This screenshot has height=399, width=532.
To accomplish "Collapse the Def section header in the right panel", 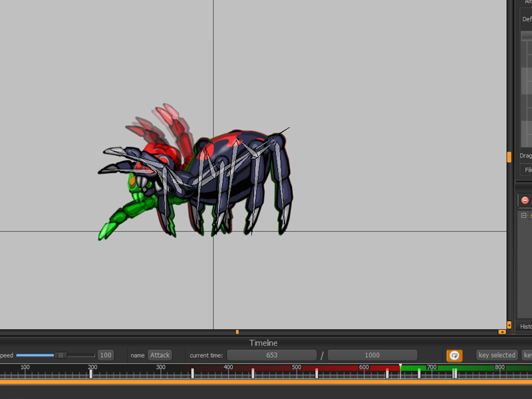I will tap(526, 19).
